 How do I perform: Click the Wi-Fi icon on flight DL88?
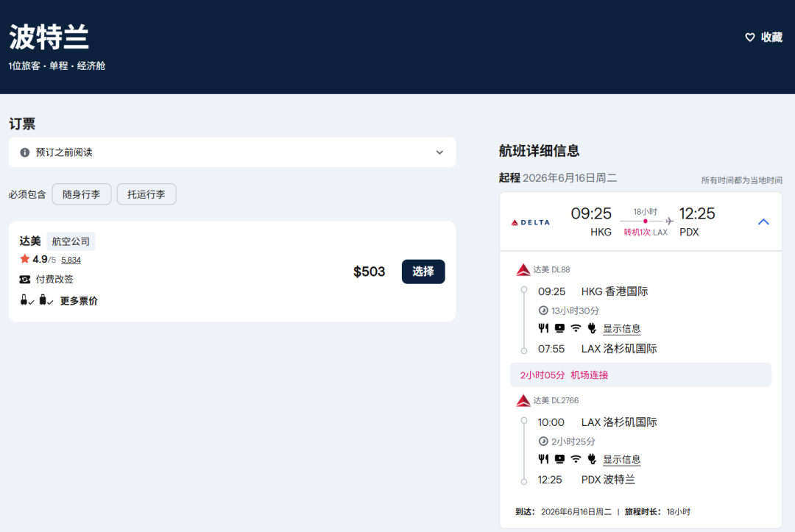point(576,328)
